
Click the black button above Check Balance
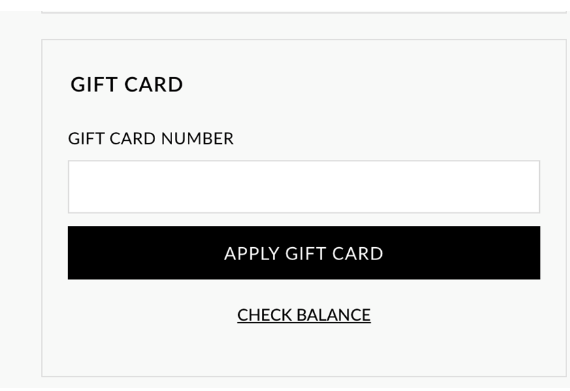pos(304,253)
